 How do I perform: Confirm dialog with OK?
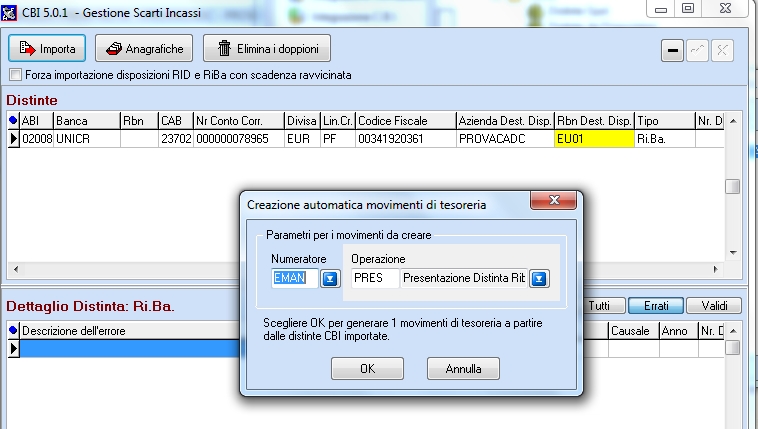(367, 369)
